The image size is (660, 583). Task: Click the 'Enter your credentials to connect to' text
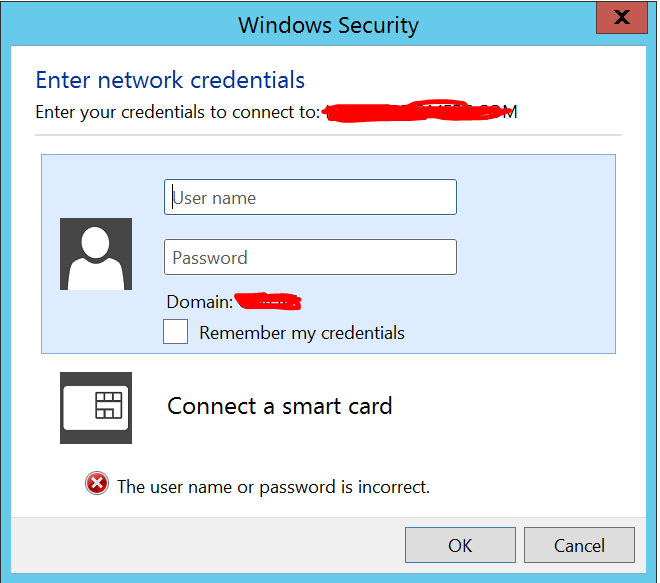(176, 111)
